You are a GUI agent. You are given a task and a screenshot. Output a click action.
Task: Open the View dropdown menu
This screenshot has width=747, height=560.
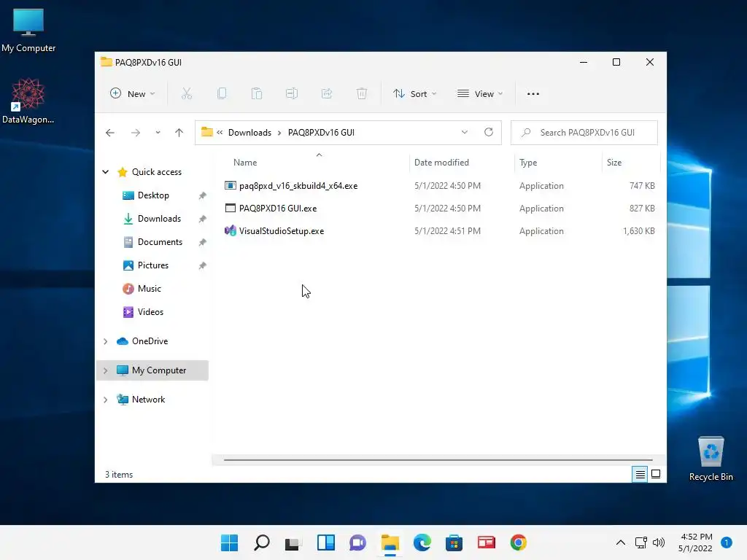click(x=480, y=94)
